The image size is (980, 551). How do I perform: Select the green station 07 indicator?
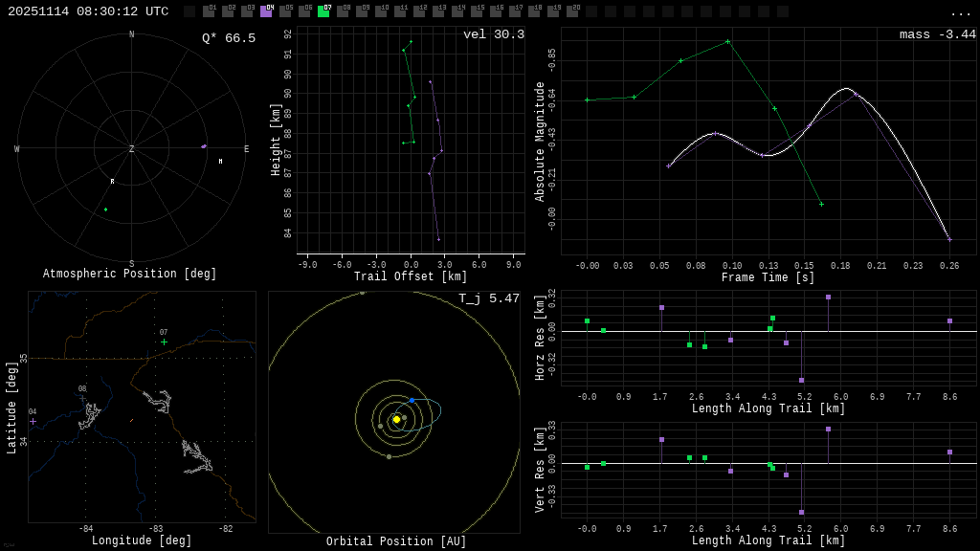coord(323,11)
